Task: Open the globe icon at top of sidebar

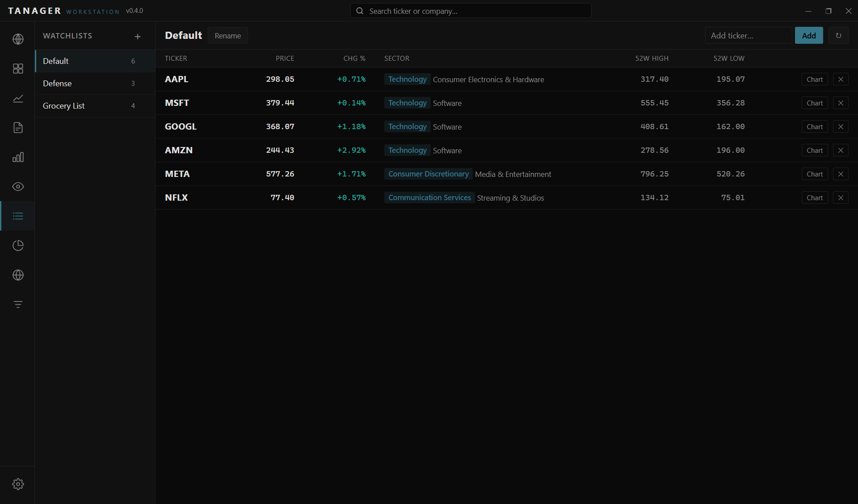Action: [x=18, y=39]
